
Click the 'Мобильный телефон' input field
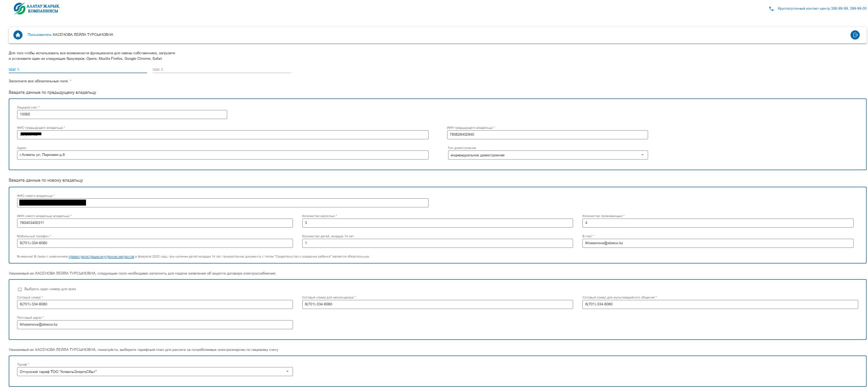[x=155, y=243]
